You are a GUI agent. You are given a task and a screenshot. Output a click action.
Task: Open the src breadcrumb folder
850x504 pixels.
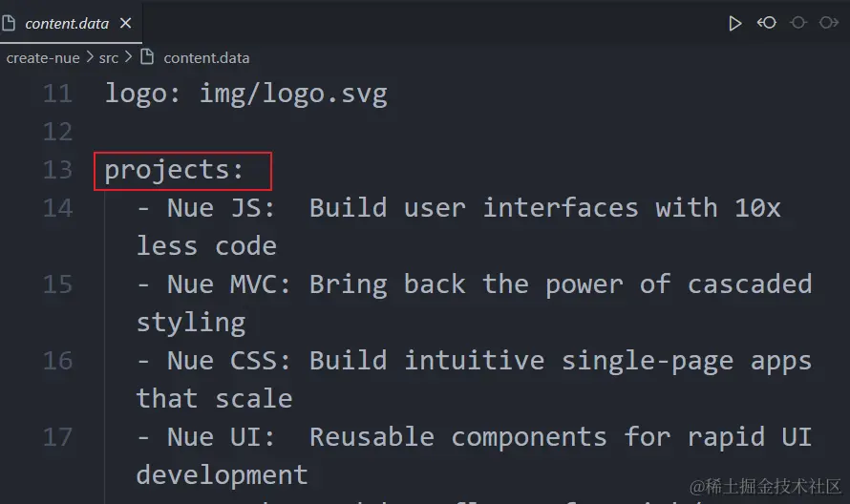pos(109,58)
